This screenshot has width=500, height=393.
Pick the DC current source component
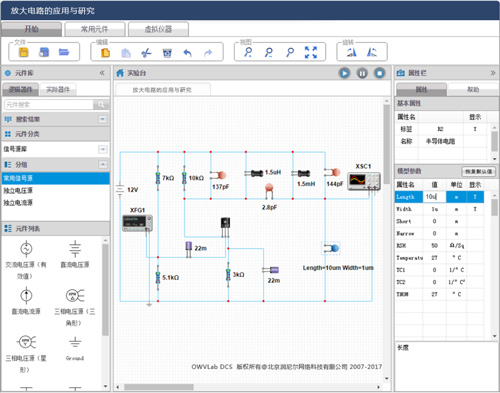pos(26,302)
